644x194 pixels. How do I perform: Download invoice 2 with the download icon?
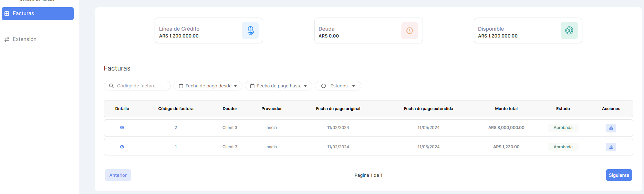611,128
